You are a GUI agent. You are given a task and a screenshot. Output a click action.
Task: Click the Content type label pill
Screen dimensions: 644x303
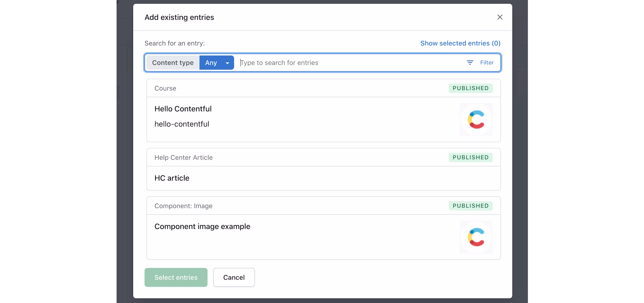(x=173, y=63)
